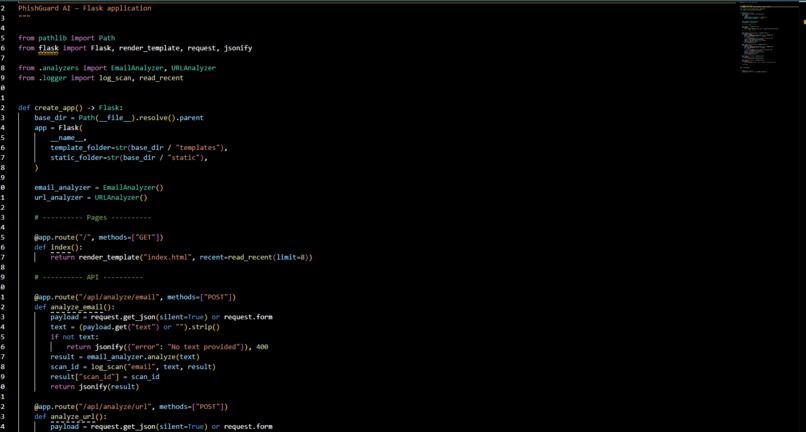Click the "400" status code
Viewport: 806px width, 432px height.
coord(262,347)
